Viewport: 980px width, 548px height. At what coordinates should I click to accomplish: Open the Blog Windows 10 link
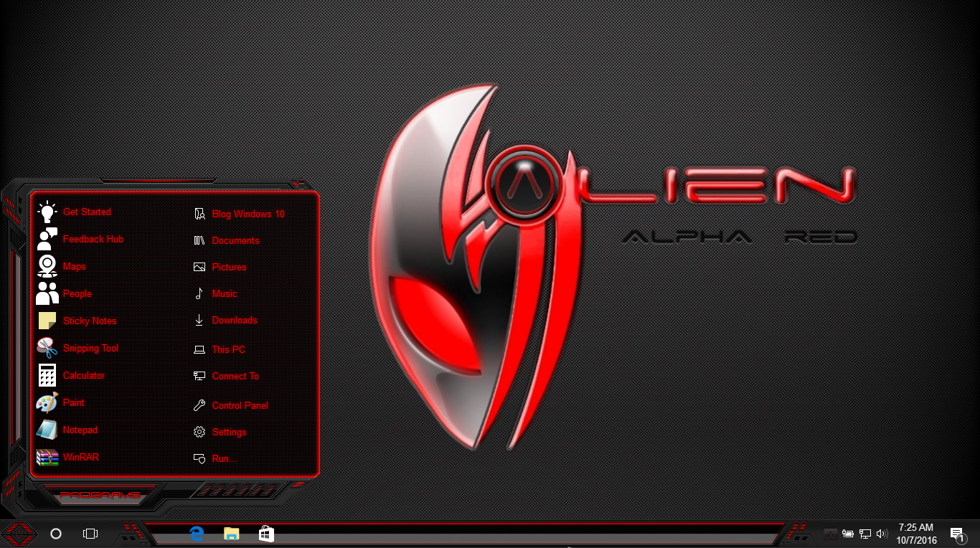tap(247, 214)
